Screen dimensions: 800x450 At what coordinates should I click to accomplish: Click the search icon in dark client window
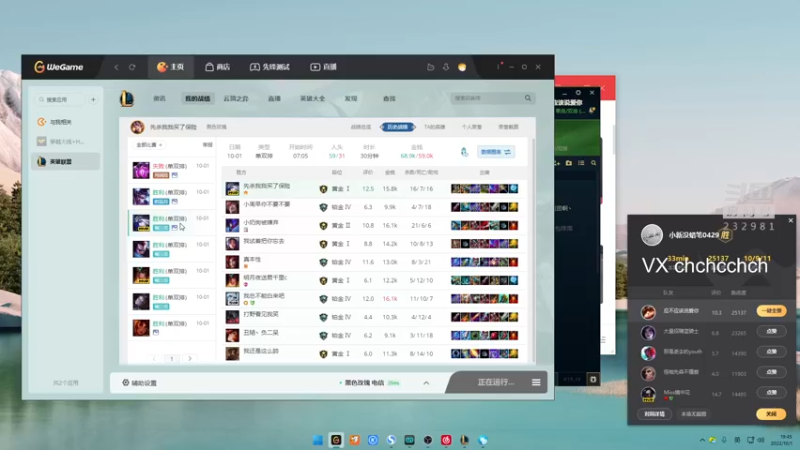point(593,163)
